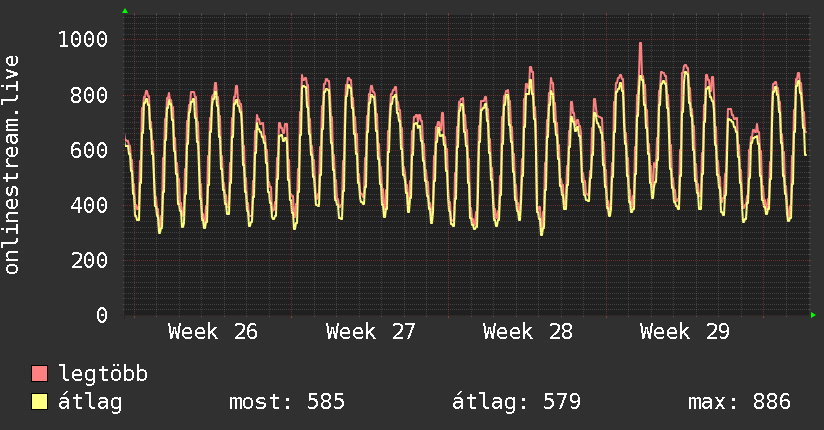Click the green arrow atop the y-axis
The width and height of the screenshot is (824, 430).
point(125,11)
